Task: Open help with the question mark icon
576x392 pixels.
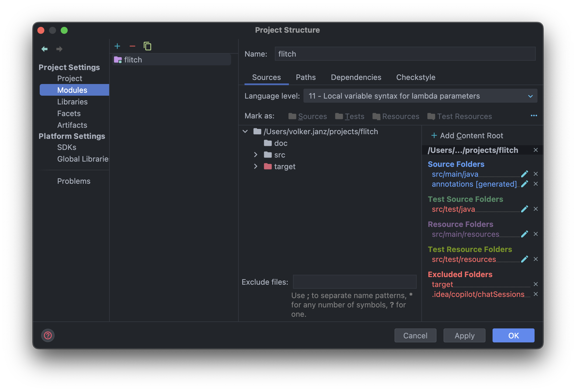Action: tap(48, 336)
